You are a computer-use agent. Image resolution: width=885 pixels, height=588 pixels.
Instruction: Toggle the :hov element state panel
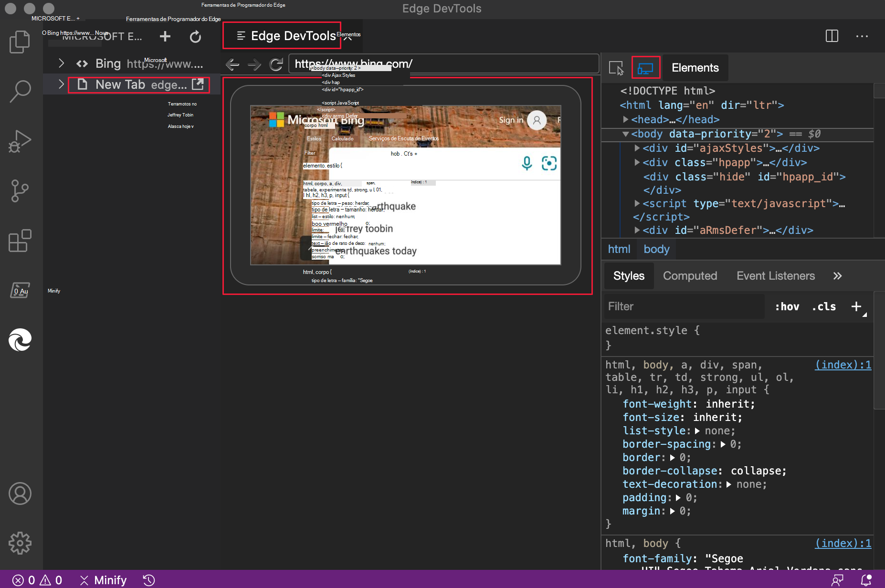(787, 306)
